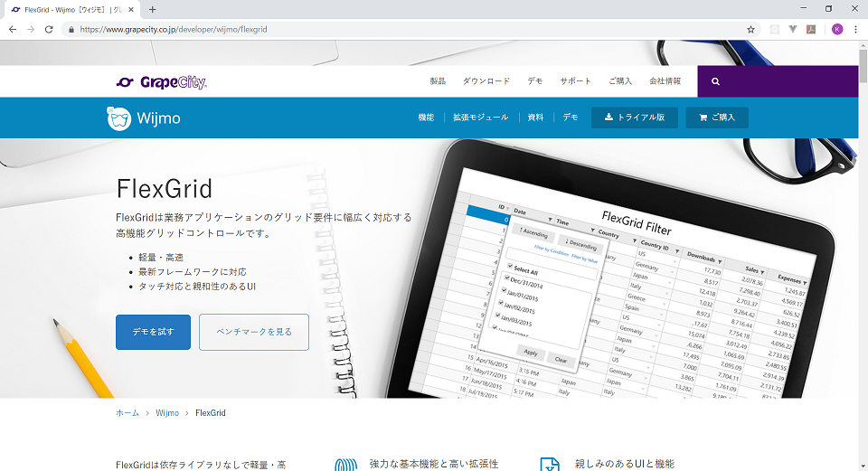Click the gray V-shaped extension icon

[793, 29]
